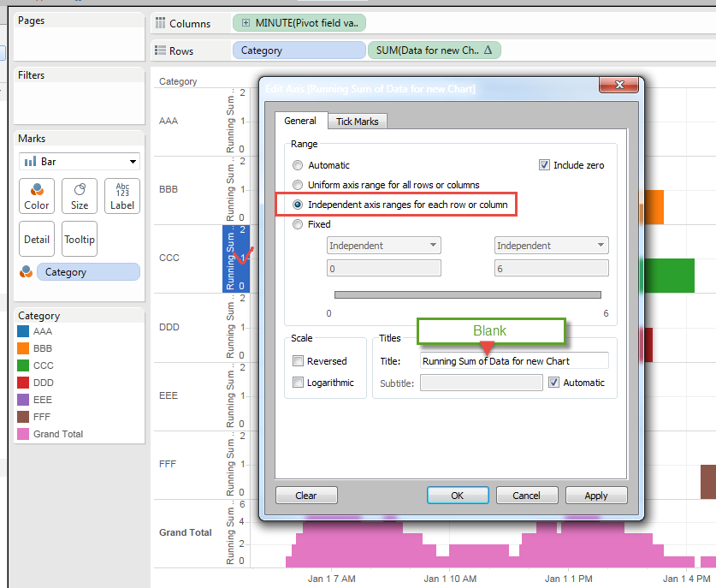The height and width of the screenshot is (588, 716).
Task: Toggle the Logarithmic scale checkbox
Action: click(298, 382)
